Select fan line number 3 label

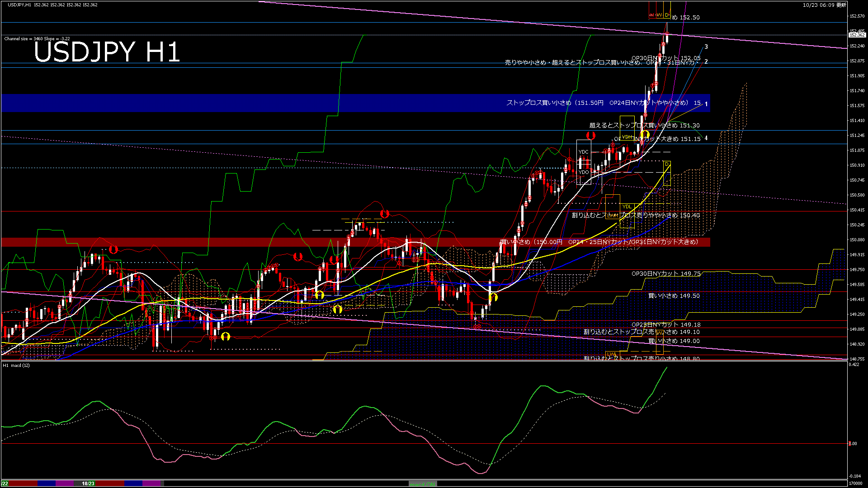[706, 47]
